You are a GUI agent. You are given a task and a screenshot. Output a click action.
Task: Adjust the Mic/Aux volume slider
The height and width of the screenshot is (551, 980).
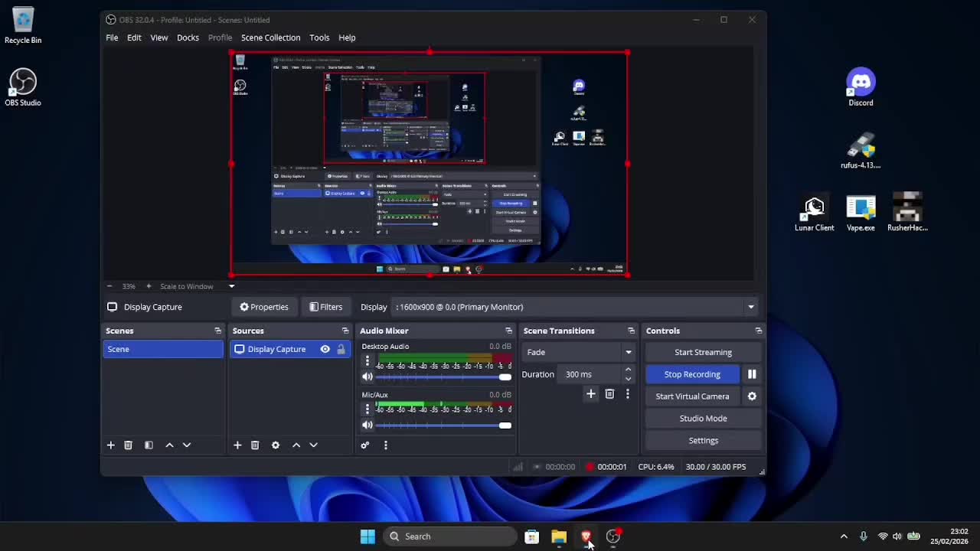click(x=443, y=425)
